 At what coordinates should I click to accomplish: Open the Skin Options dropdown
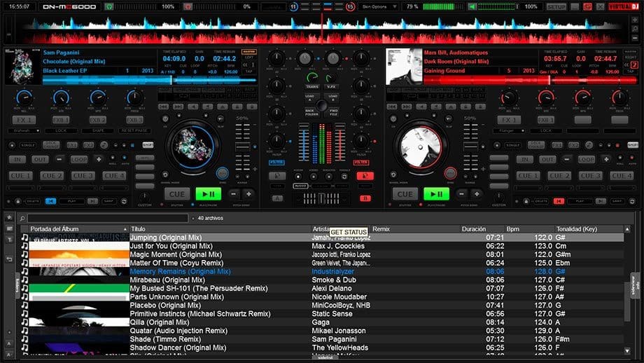coord(379,6)
